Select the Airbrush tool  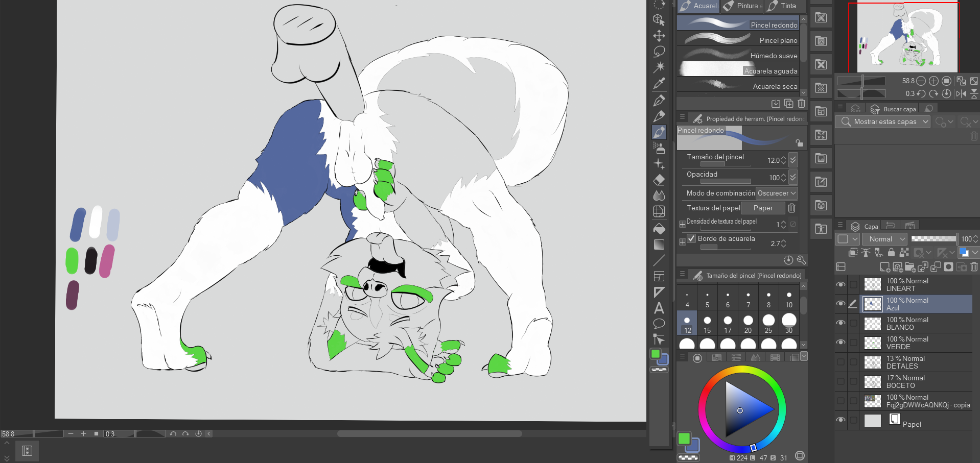659,148
